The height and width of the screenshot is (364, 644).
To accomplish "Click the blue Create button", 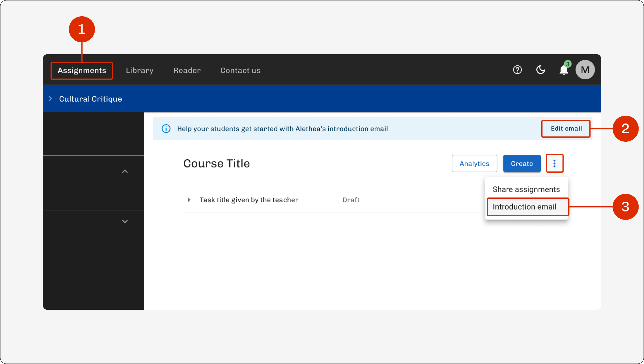I will coord(522,163).
